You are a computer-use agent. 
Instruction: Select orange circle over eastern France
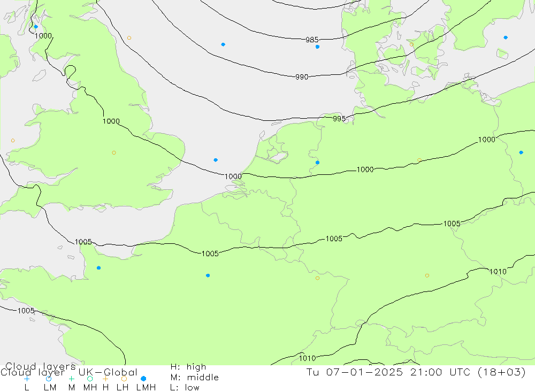click(x=317, y=279)
